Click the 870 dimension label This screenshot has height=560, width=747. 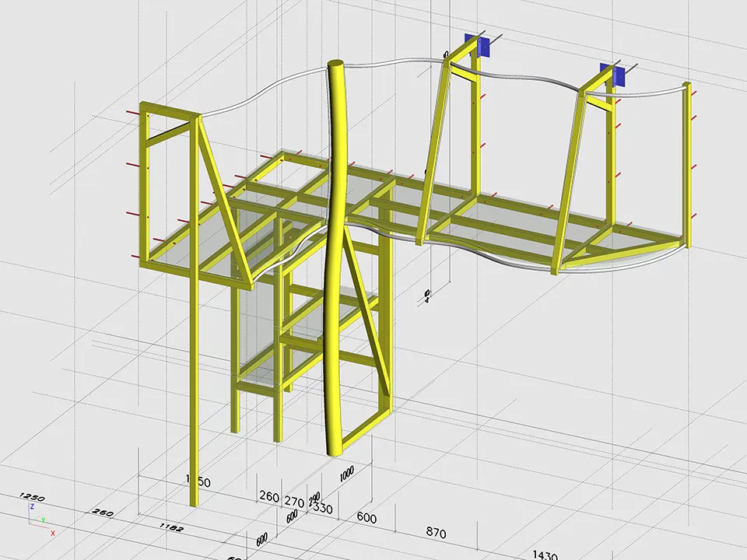(x=436, y=532)
